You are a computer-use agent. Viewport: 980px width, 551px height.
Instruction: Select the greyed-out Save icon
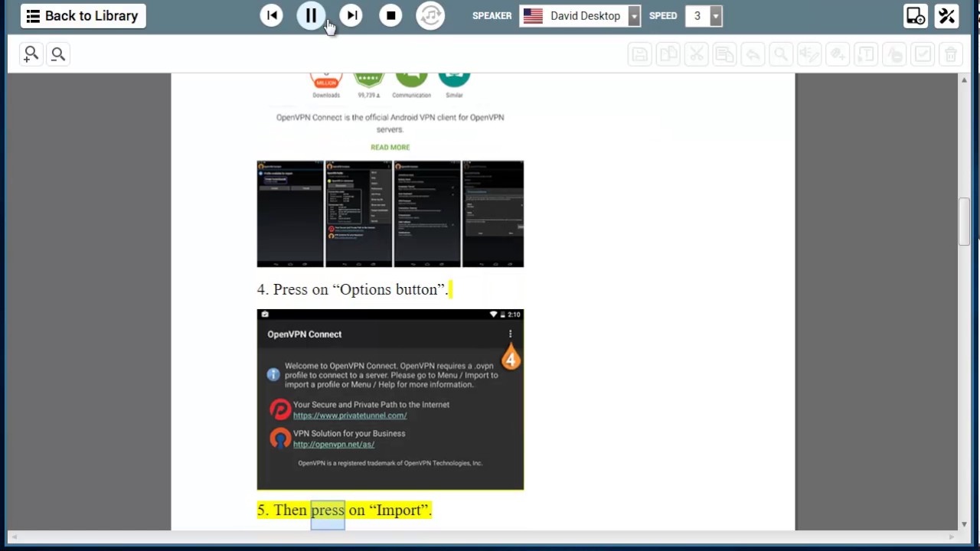pyautogui.click(x=639, y=54)
